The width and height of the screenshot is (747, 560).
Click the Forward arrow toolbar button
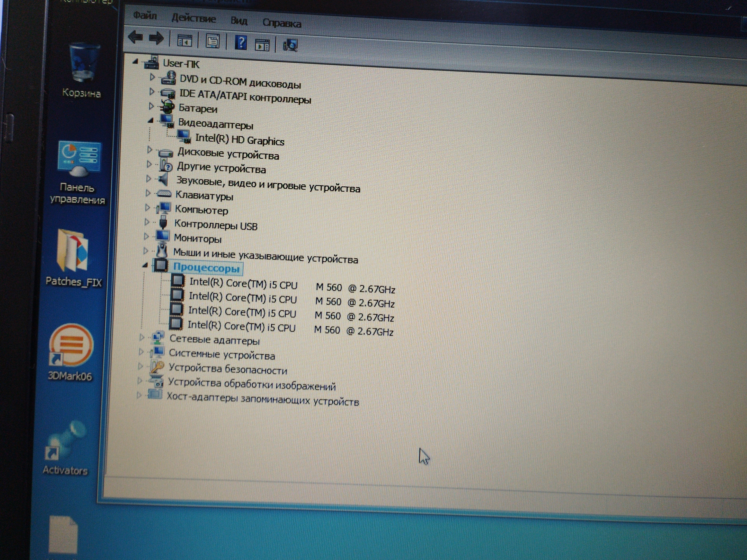(156, 38)
